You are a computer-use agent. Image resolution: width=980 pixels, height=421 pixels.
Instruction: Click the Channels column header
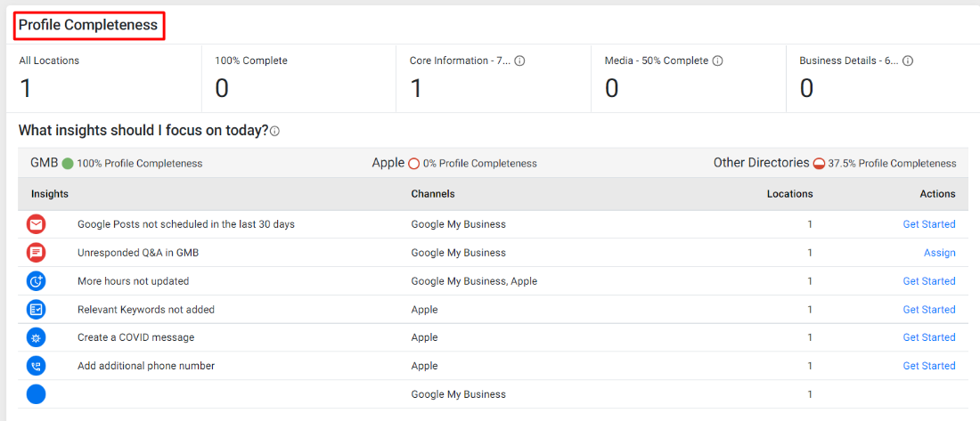pos(432,194)
